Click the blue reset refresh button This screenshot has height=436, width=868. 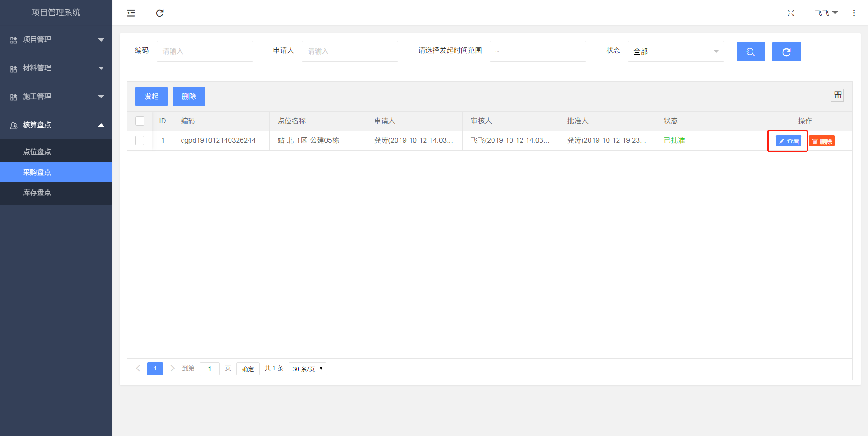pyautogui.click(x=787, y=52)
